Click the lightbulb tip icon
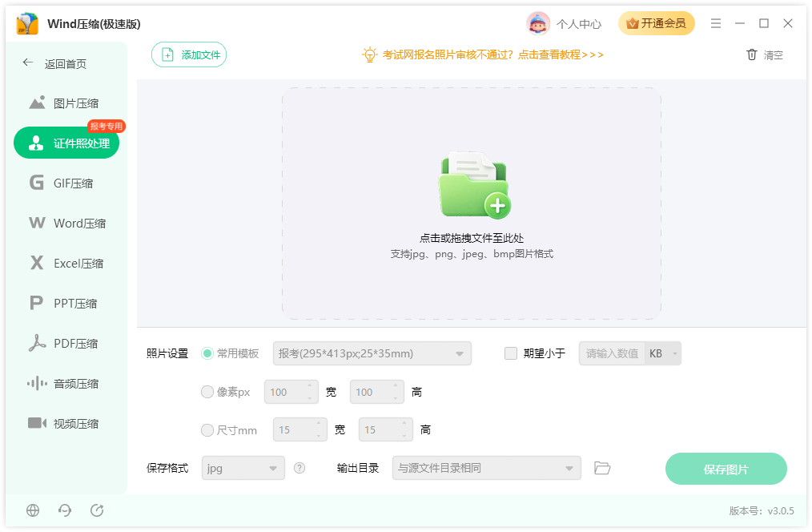The width and height of the screenshot is (812, 532). coord(370,54)
